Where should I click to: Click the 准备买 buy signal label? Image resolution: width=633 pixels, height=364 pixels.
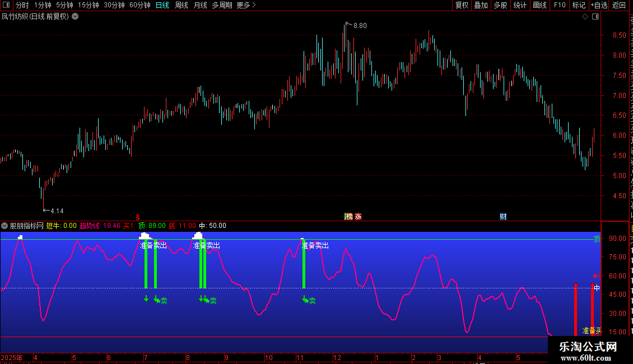[x=592, y=331]
